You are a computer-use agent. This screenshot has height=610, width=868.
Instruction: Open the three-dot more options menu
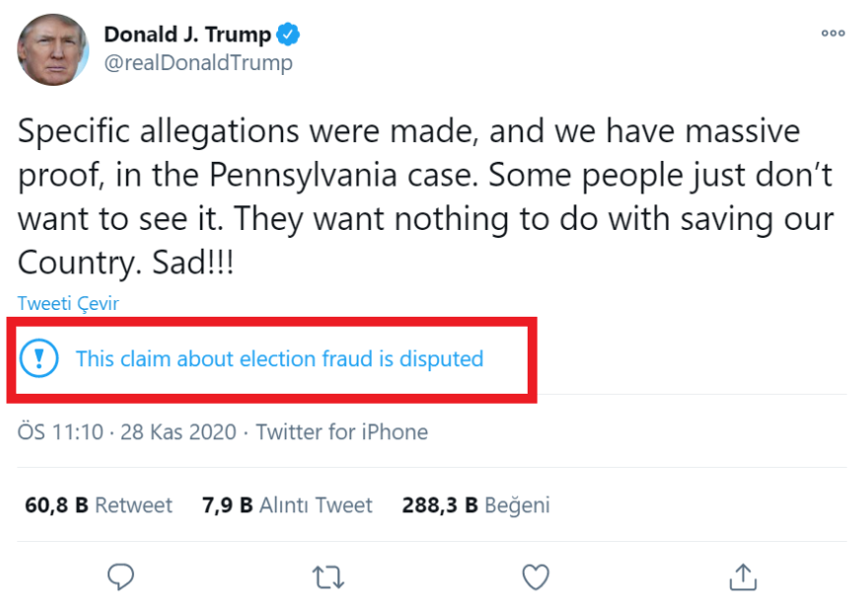[x=832, y=34]
